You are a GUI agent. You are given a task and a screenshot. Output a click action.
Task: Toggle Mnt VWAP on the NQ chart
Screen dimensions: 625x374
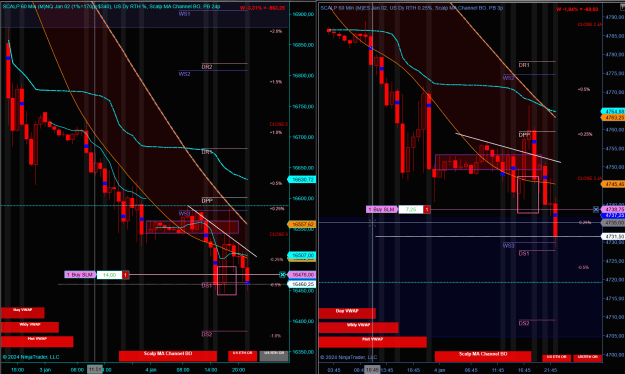pyautogui.click(x=37, y=341)
